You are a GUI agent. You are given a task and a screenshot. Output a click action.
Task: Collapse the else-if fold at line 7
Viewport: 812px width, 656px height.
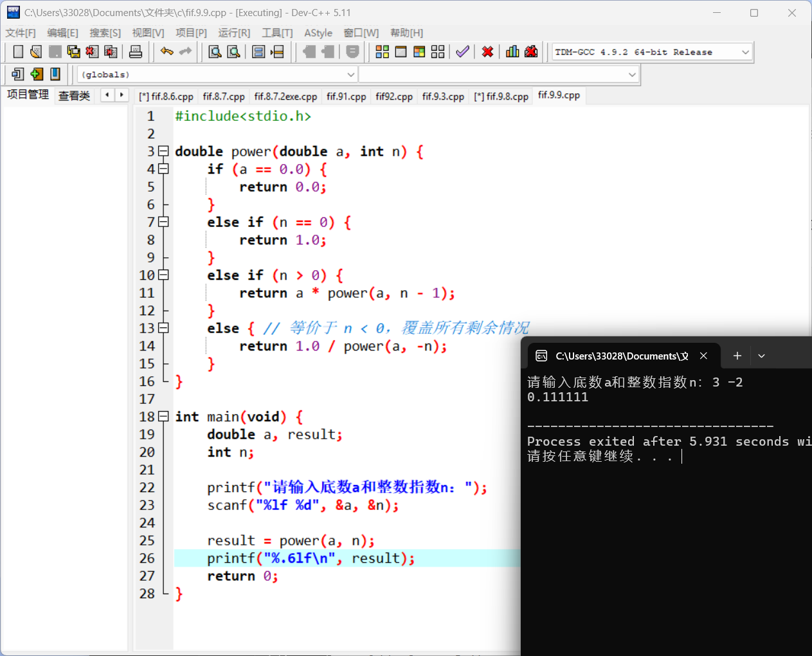pos(163,222)
